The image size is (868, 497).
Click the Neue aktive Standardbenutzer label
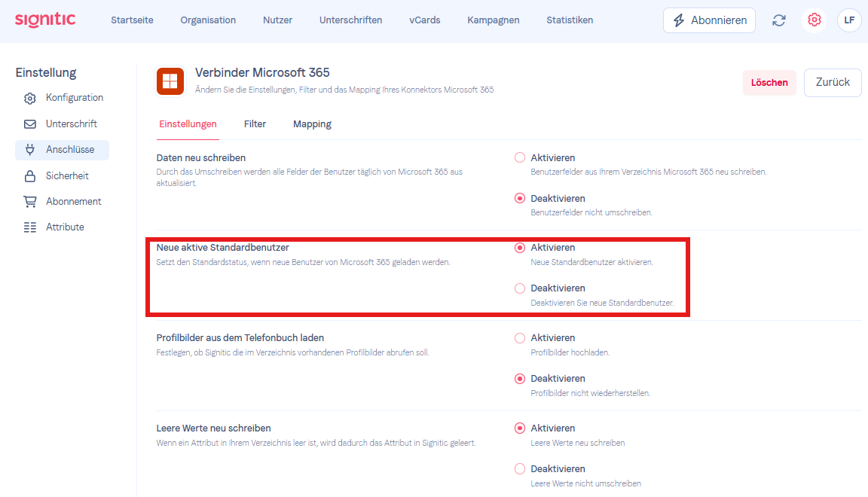222,248
